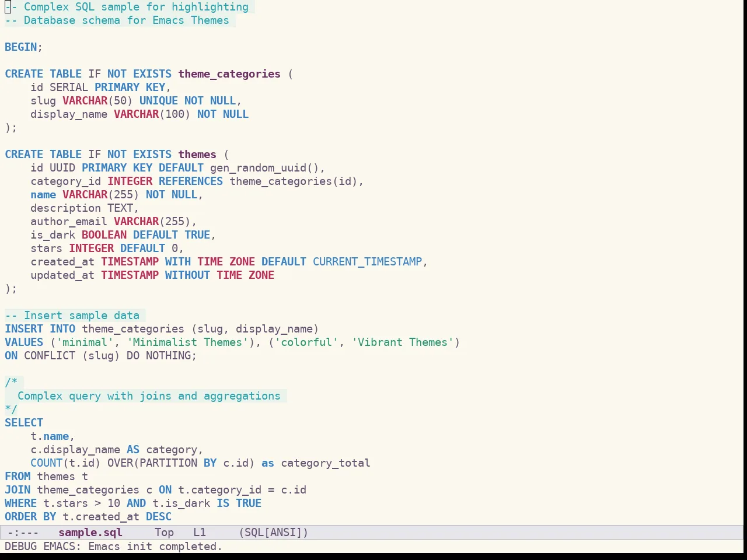Click the Top position indicator in mode line

164,533
